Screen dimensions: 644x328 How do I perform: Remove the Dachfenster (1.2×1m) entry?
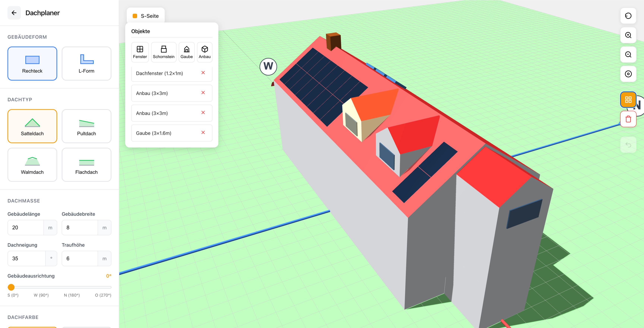pyautogui.click(x=203, y=73)
